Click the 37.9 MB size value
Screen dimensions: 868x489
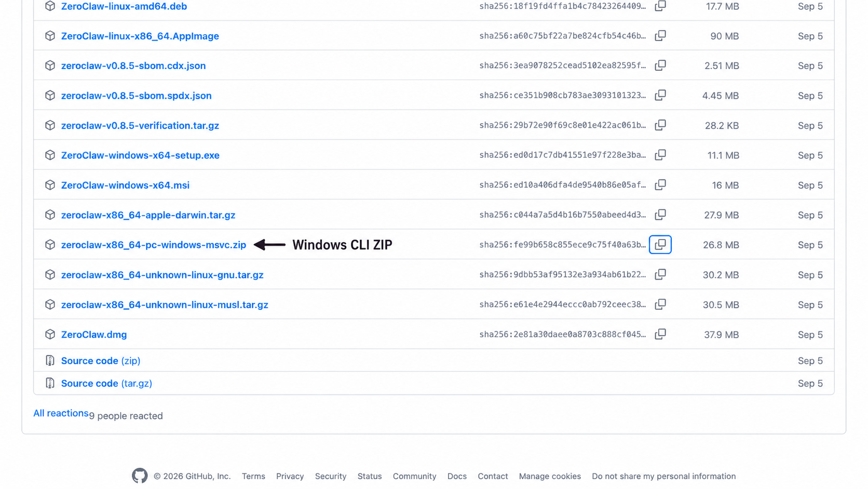click(721, 335)
